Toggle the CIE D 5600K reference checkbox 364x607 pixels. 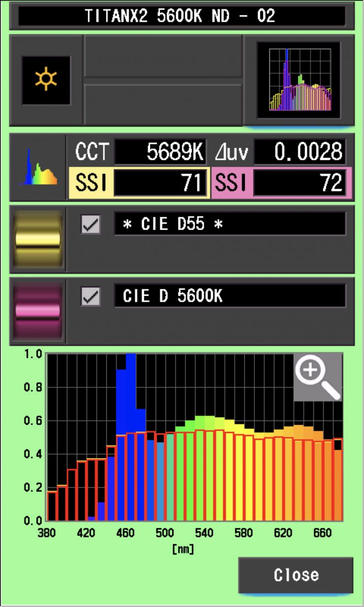pyautogui.click(x=91, y=297)
